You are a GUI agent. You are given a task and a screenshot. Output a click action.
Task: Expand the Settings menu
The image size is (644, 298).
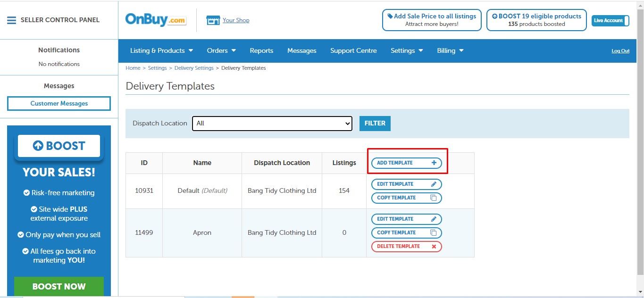407,50
